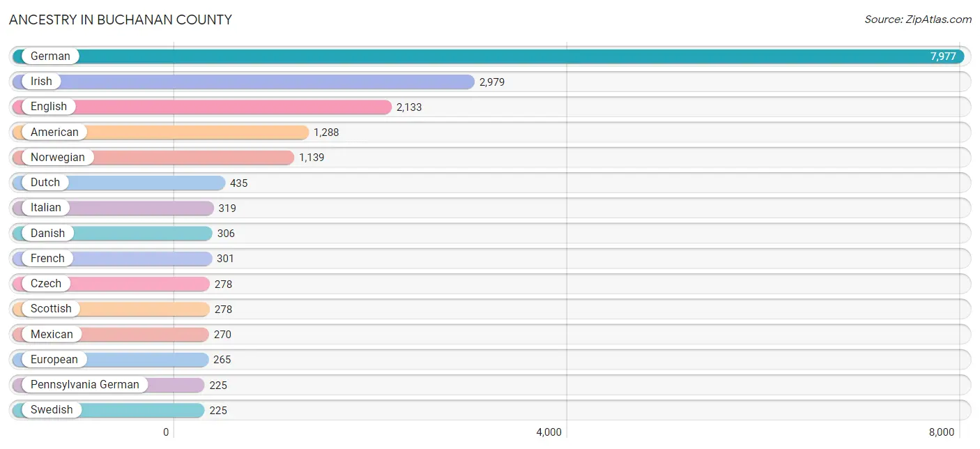Select the Irish ancestry label
Screen dimensions: 980x449
point(41,82)
